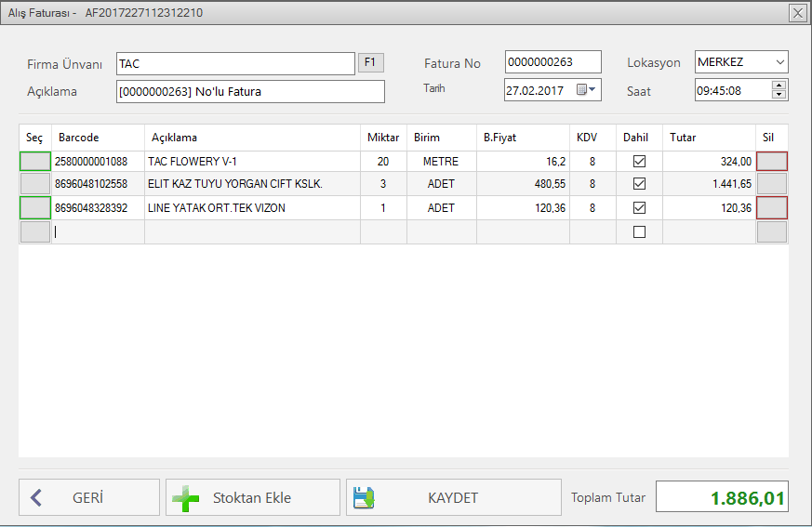Increase Saat time with up spinner arrow
The width and height of the screenshot is (812, 527).
click(x=779, y=86)
